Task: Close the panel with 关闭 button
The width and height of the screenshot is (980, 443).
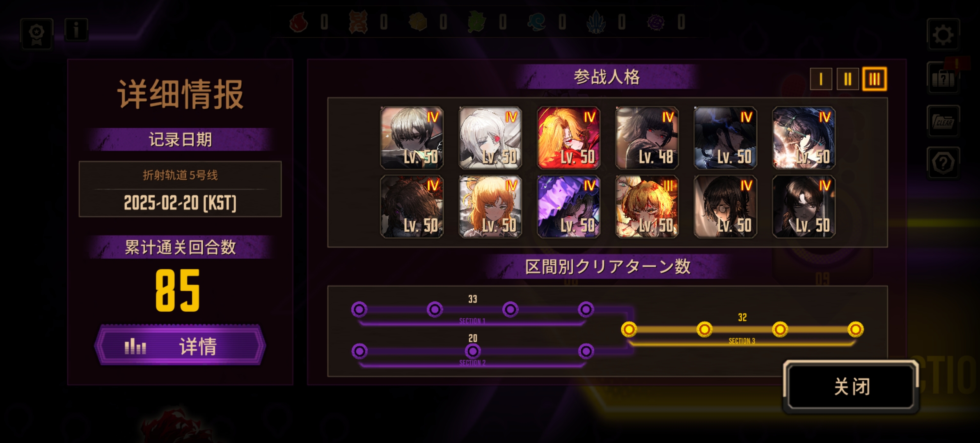Action: pos(852,386)
